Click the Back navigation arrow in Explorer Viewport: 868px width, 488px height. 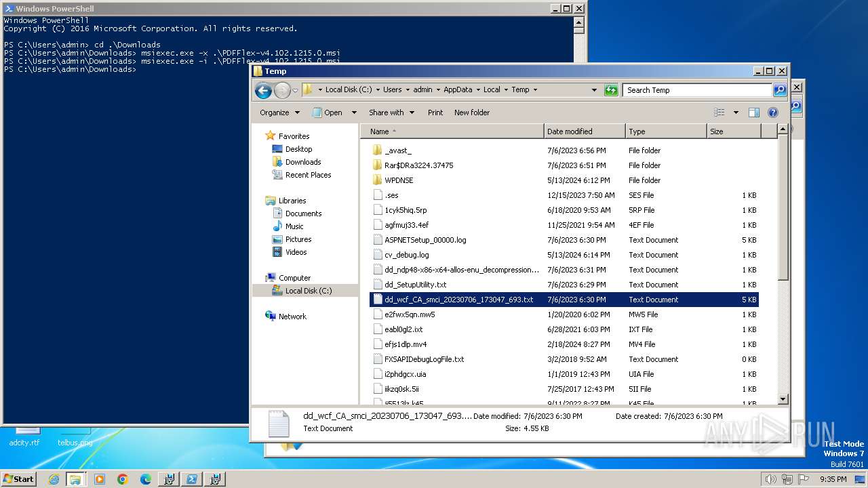(x=263, y=90)
